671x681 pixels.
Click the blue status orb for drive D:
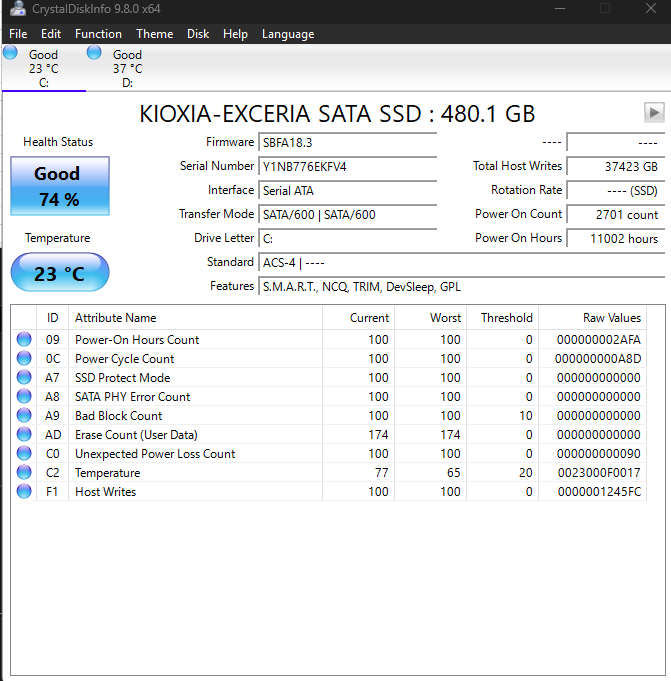[x=94, y=53]
